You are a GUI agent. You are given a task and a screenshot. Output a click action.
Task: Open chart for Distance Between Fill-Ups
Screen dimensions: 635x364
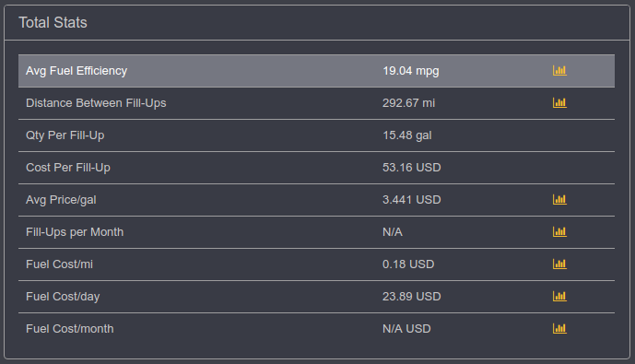point(559,103)
